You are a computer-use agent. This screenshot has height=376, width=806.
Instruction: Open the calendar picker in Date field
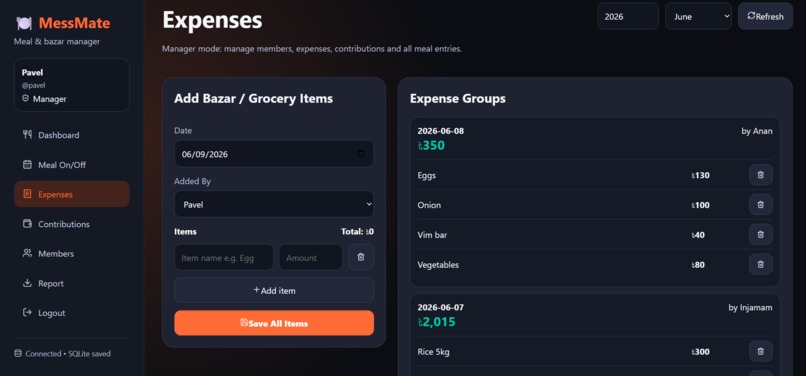tap(361, 153)
